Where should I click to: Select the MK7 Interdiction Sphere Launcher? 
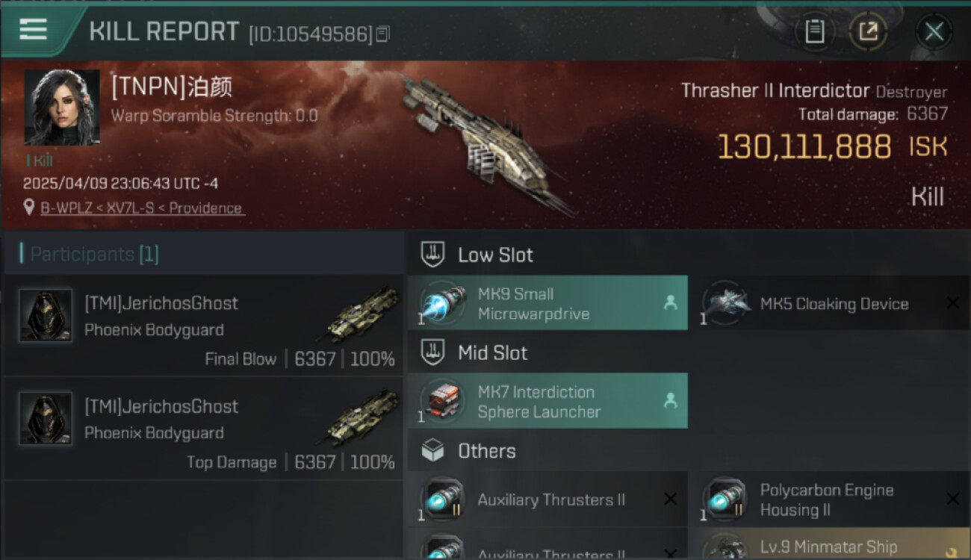point(547,401)
